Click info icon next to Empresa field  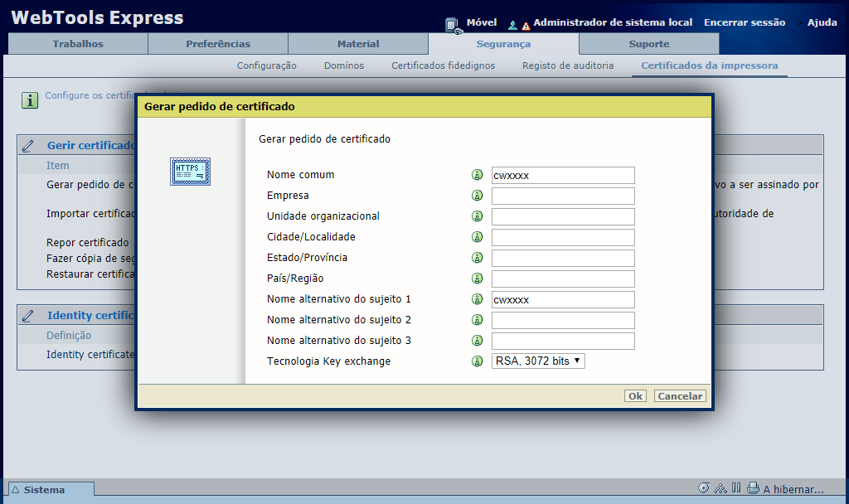[478, 196]
